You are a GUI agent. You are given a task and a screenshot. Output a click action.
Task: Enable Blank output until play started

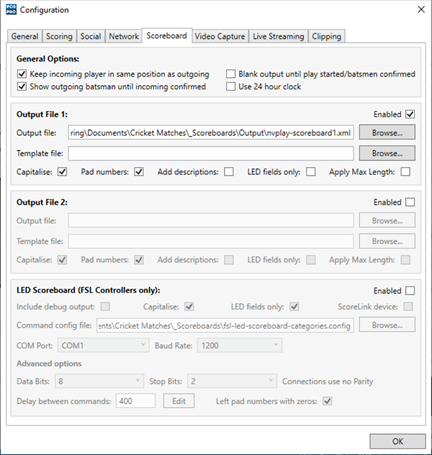pos(231,74)
